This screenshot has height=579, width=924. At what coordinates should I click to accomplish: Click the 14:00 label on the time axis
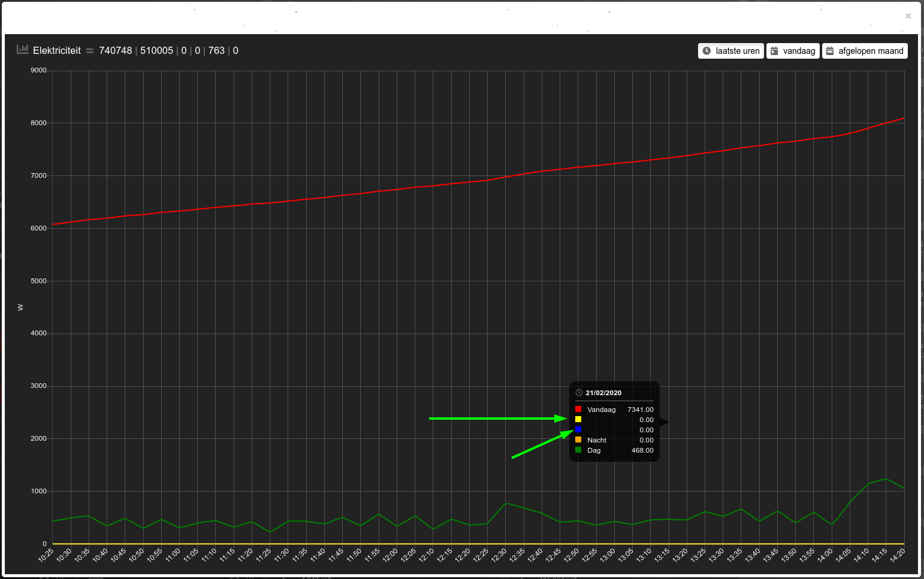(x=826, y=555)
